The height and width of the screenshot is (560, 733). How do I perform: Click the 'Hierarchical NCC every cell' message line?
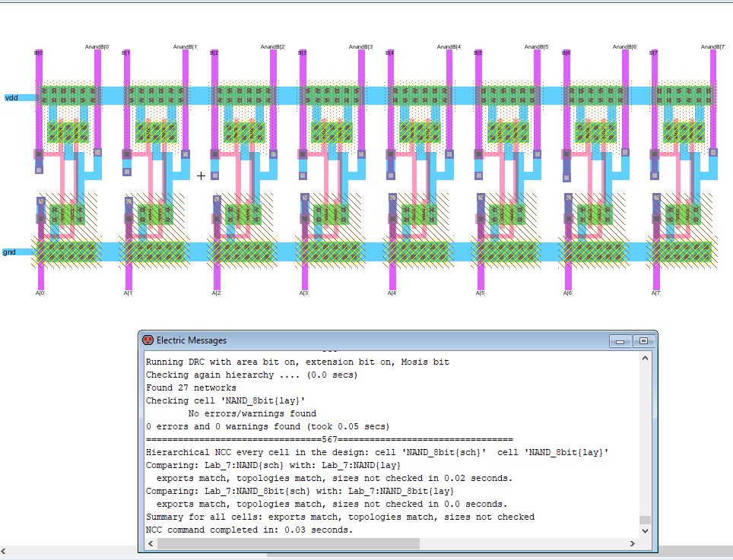click(377, 452)
